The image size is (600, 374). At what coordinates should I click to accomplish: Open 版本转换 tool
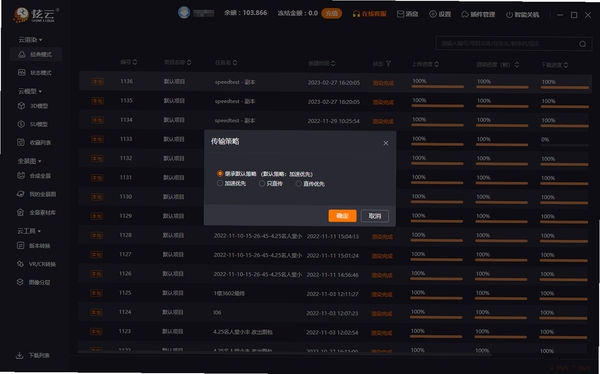pos(35,246)
